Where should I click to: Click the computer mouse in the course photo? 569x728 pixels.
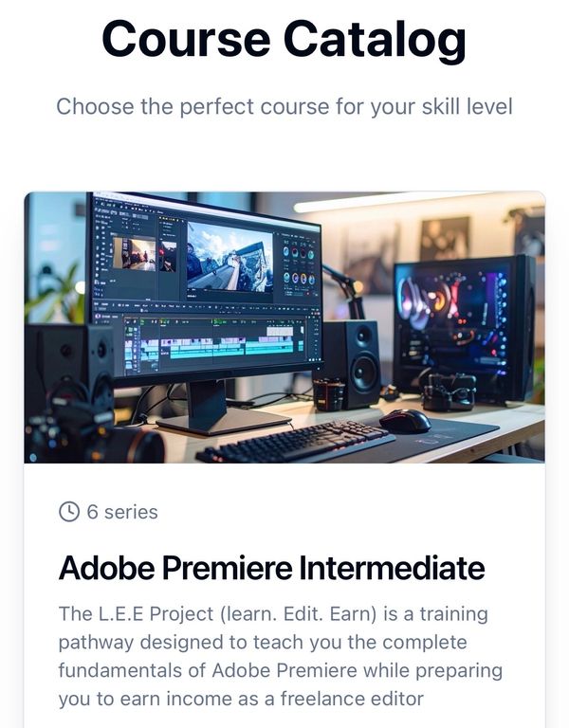(406, 421)
